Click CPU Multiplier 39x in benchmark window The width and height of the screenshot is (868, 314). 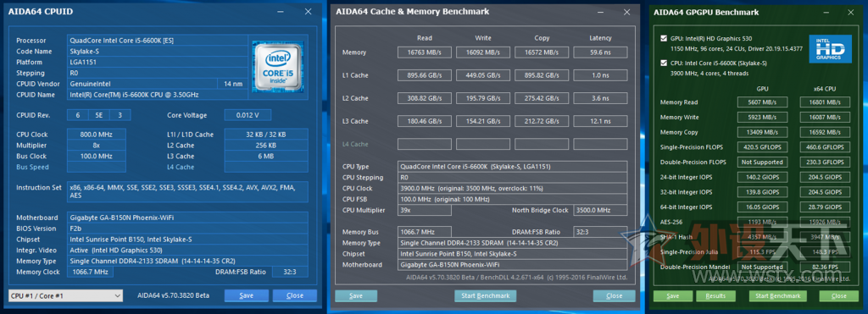[424, 211]
